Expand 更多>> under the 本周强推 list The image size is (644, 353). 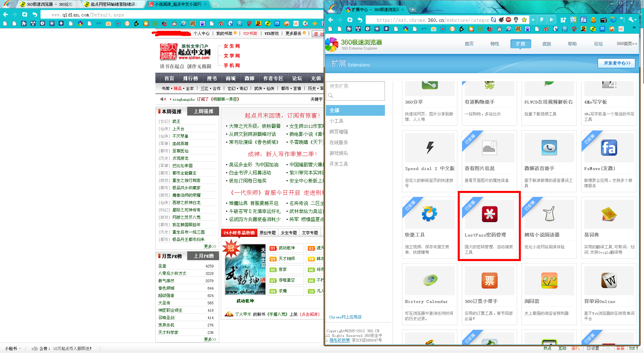pos(210,246)
